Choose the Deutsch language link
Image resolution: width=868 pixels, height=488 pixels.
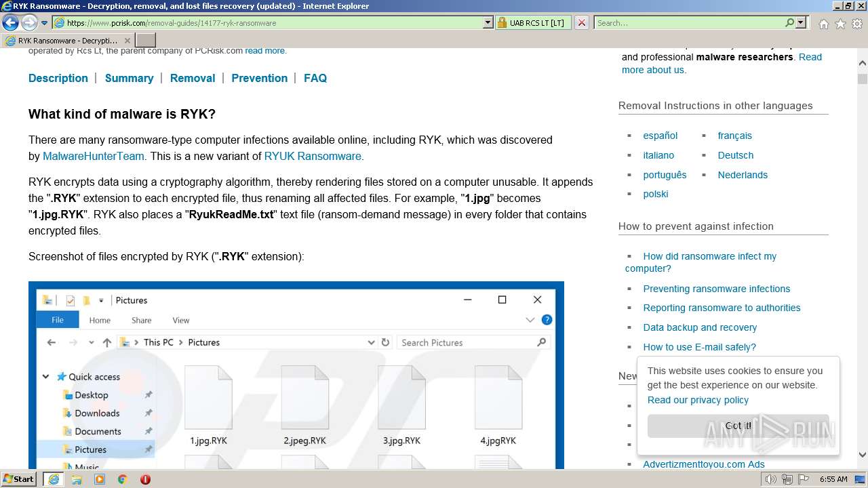736,155
